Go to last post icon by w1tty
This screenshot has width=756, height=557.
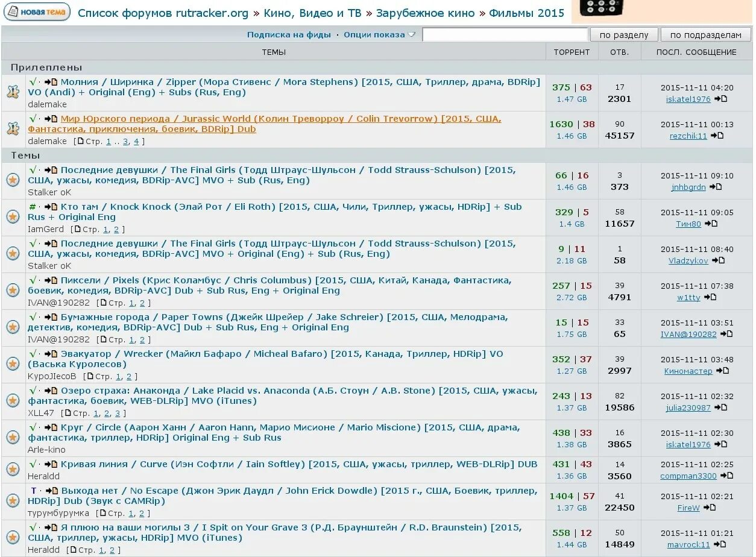tap(710, 297)
